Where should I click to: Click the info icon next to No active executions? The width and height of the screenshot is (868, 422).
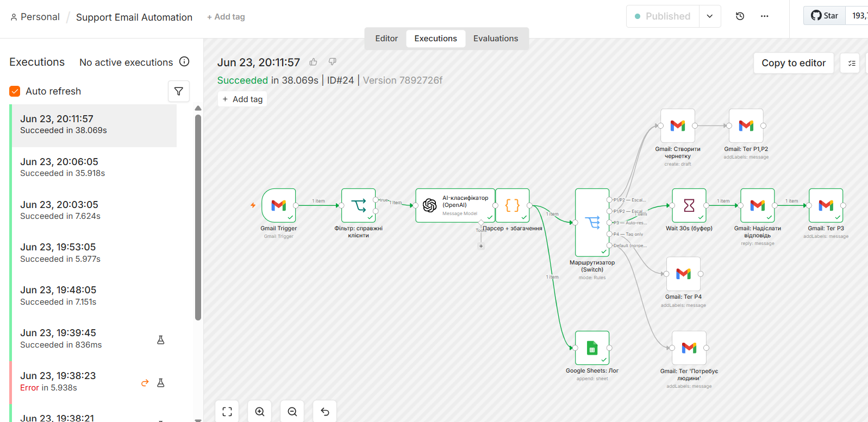(x=184, y=62)
